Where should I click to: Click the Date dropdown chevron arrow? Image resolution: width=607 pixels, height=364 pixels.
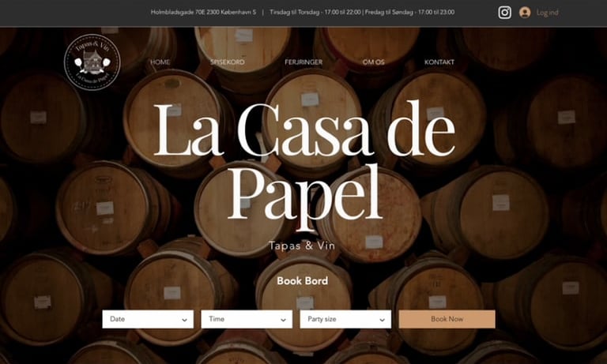pyautogui.click(x=184, y=320)
